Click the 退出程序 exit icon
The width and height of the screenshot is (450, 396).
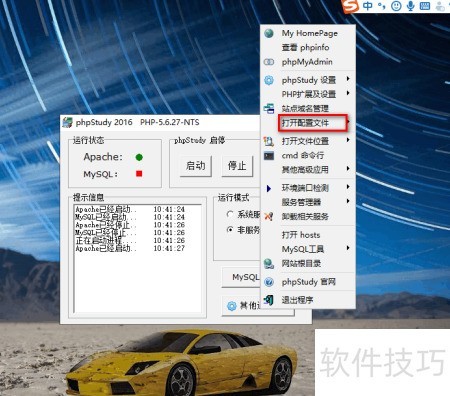(x=269, y=300)
